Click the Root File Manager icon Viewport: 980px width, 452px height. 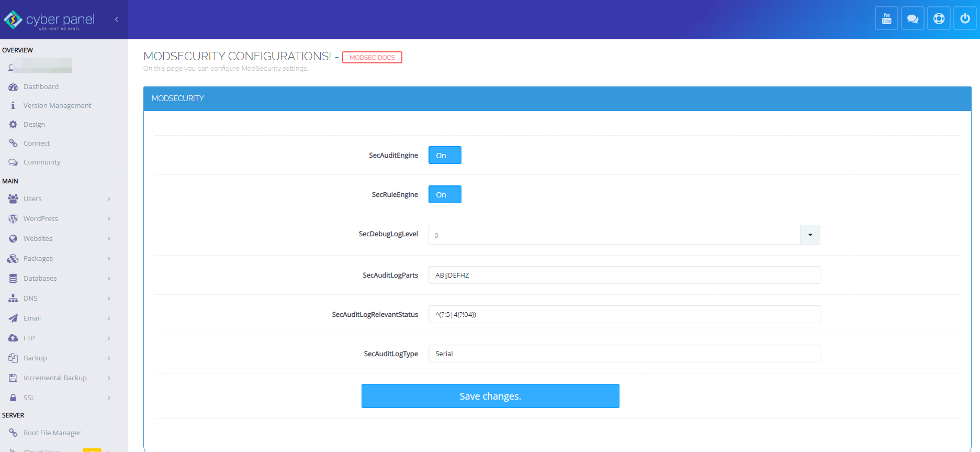[13, 433]
